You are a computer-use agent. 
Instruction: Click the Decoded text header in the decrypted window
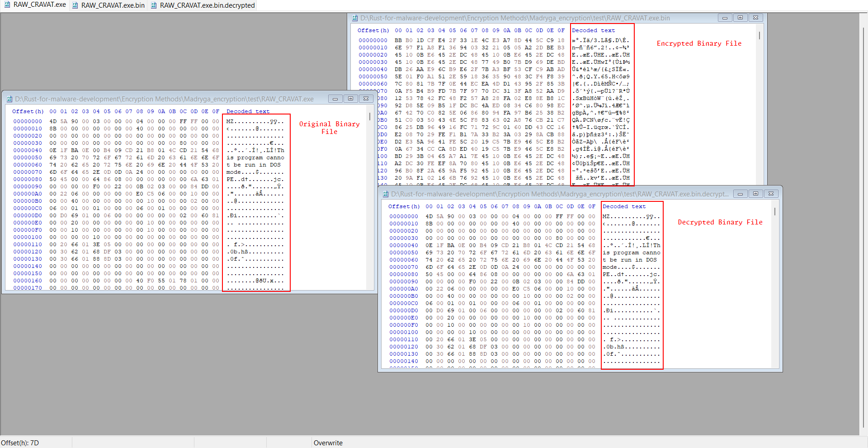[624, 206]
